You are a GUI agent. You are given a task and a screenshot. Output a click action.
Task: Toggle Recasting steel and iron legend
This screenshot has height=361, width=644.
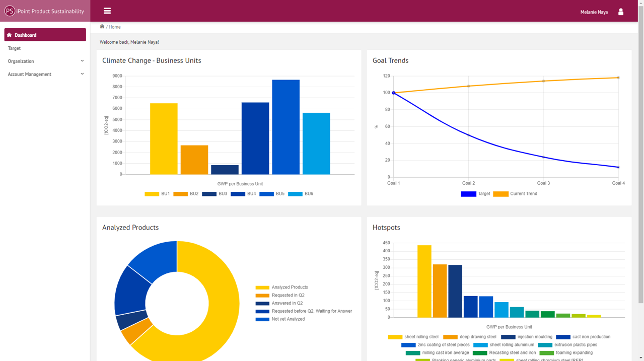tap(504, 353)
